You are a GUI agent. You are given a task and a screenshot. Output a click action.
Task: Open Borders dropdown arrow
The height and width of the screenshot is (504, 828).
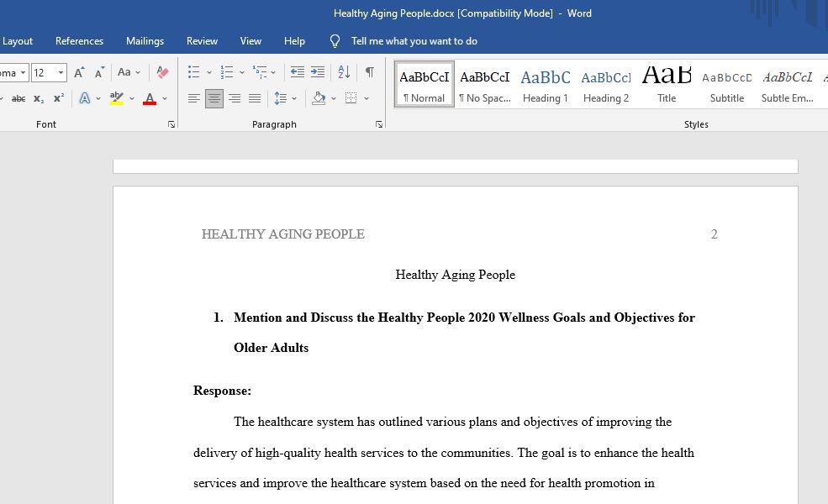[x=366, y=98]
